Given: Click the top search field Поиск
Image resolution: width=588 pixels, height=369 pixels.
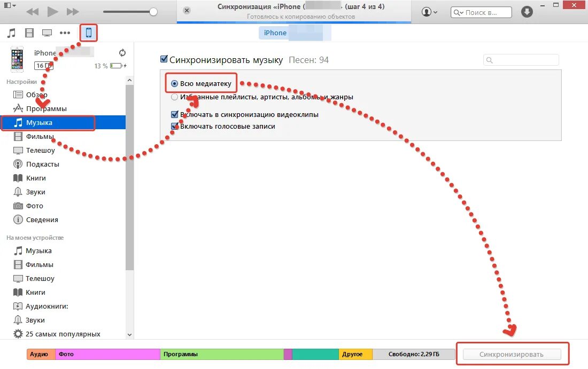Looking at the screenshot, I should click(x=481, y=12).
